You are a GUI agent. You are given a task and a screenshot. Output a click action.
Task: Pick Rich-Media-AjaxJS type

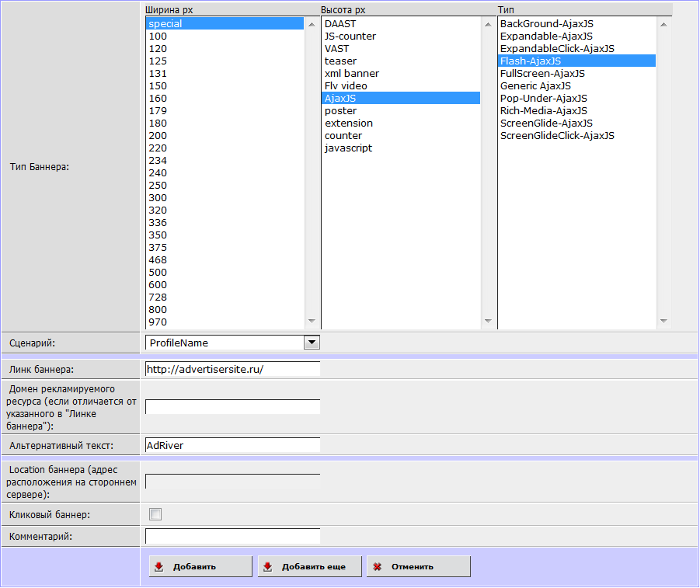pos(576,111)
